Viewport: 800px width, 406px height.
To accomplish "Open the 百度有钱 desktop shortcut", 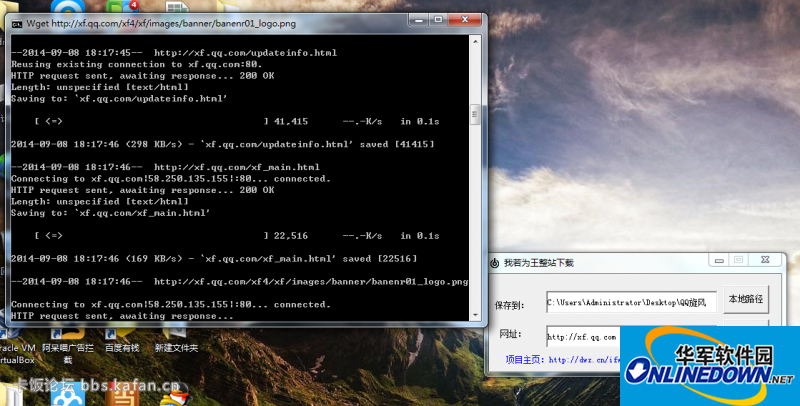I will tap(122, 341).
